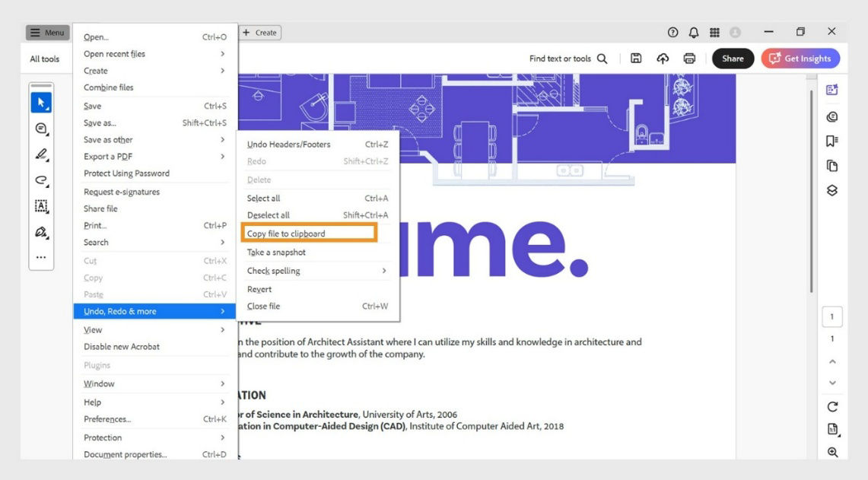
Task: Open the AI Assistant panel
Action: (831, 89)
